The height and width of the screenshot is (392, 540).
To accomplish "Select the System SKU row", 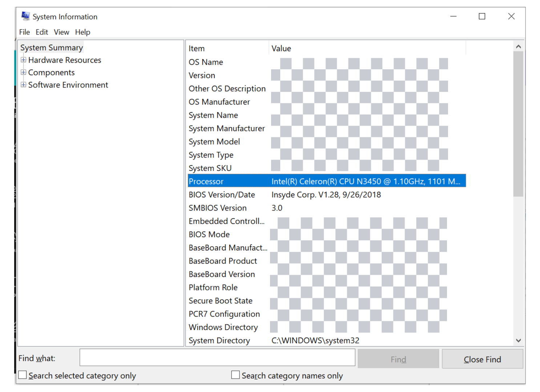I will click(x=327, y=168).
